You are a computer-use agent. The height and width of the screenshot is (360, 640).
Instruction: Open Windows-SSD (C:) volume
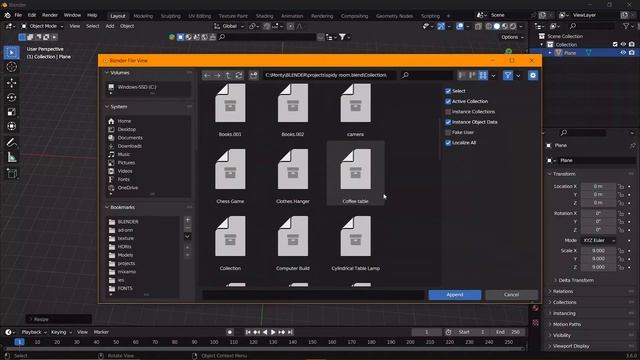pyautogui.click(x=137, y=87)
